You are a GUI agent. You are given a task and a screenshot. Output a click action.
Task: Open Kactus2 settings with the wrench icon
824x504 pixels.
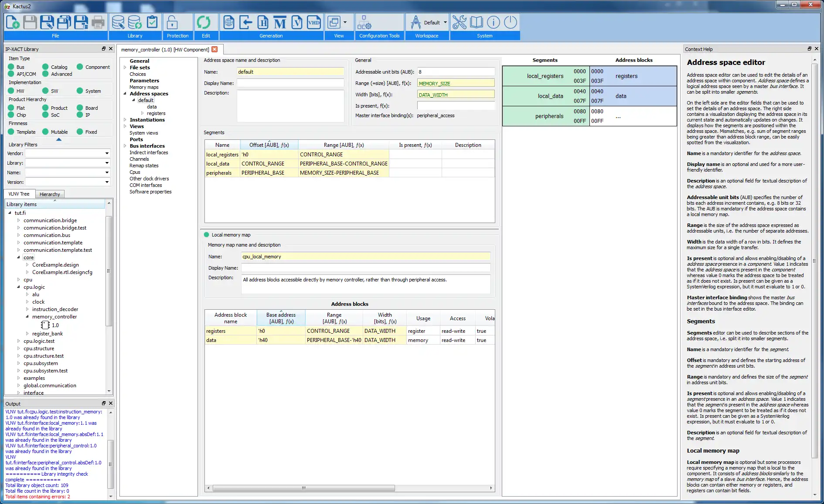pos(459,22)
